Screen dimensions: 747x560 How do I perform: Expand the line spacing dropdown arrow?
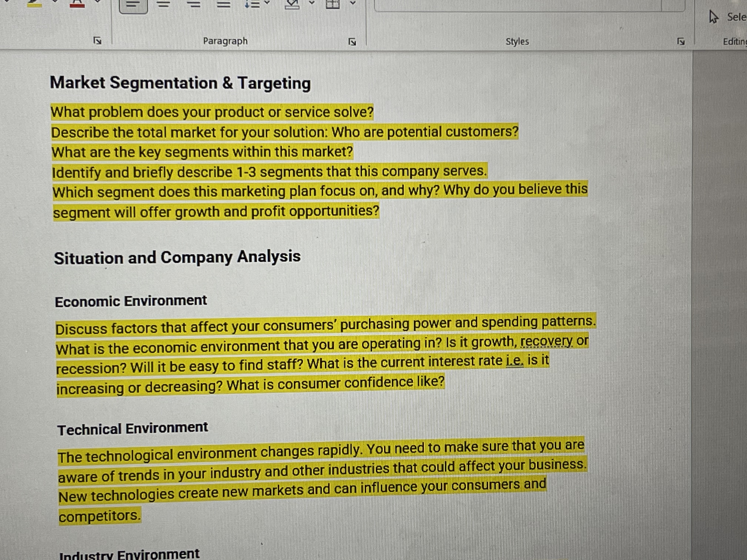point(267,3)
